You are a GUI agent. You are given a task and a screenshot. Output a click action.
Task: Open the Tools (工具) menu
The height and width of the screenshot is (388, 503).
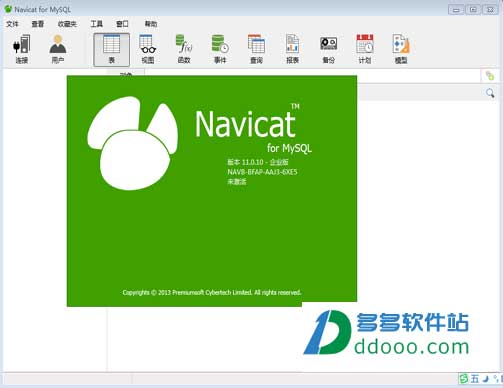(97, 24)
